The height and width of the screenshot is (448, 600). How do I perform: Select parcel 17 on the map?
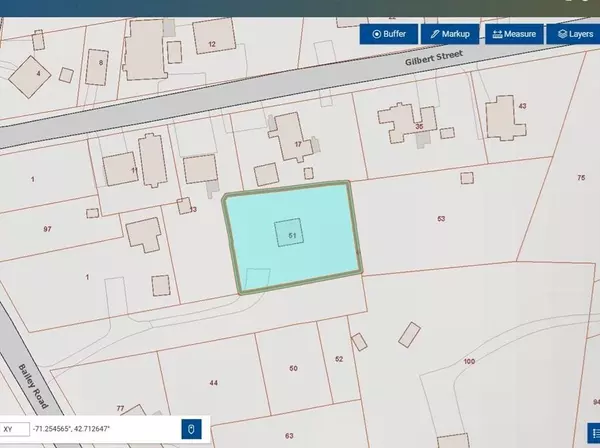click(298, 145)
